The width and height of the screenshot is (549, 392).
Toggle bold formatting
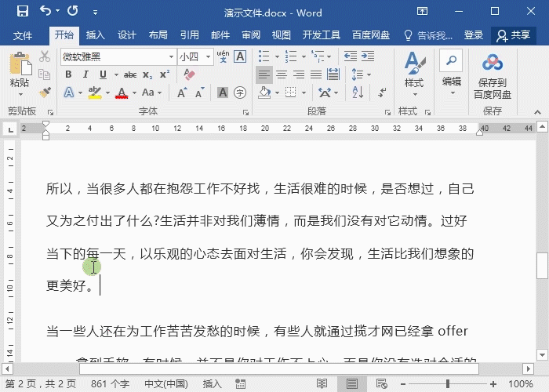(69, 74)
